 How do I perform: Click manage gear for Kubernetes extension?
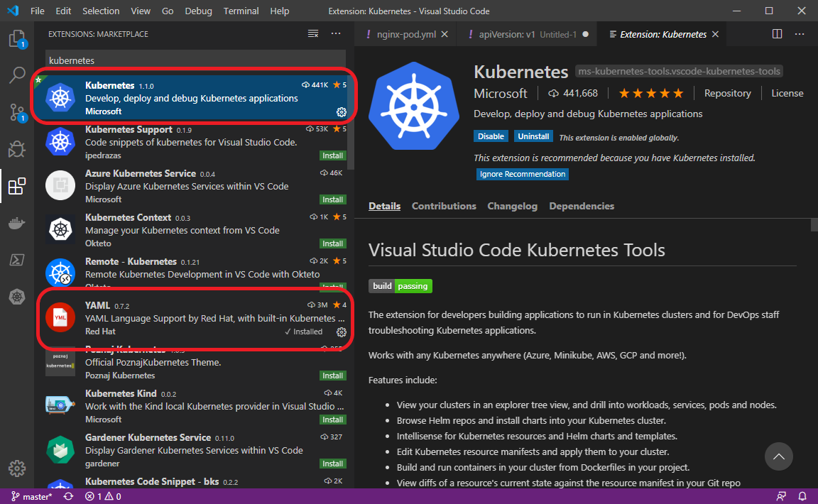pos(341,111)
